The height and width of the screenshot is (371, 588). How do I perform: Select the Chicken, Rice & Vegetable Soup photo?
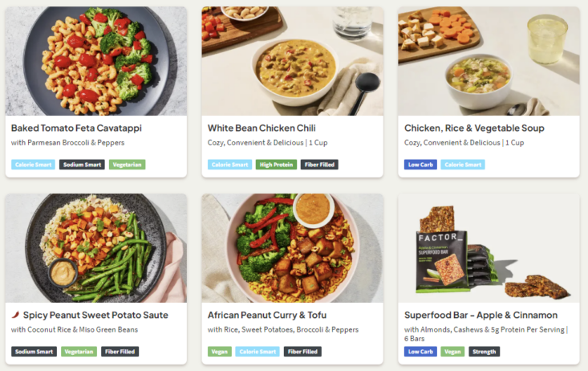point(489,61)
